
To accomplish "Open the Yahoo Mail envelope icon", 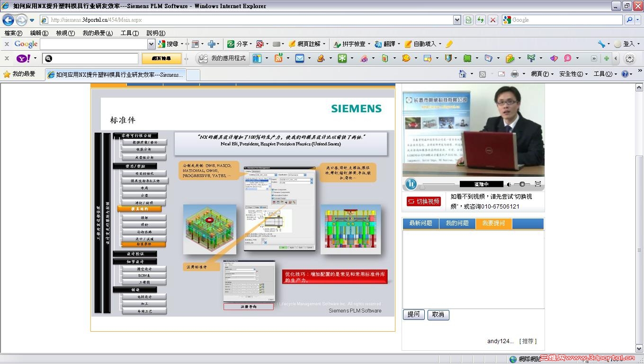I will pyautogui.click(x=300, y=58).
